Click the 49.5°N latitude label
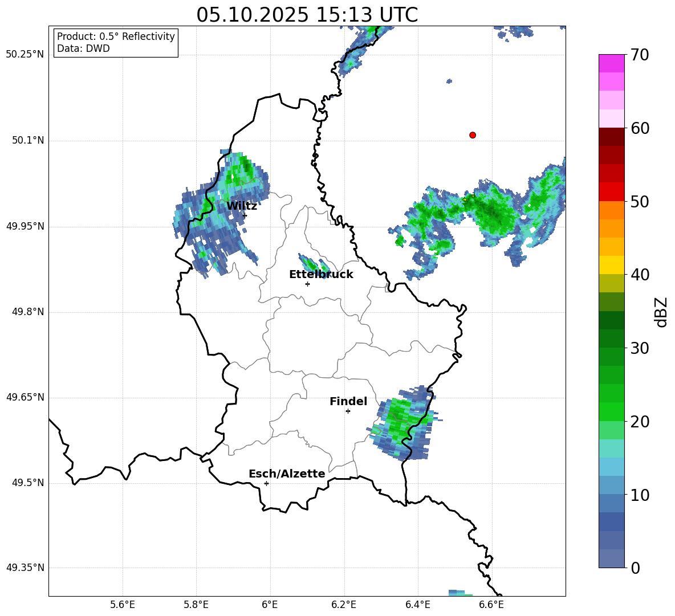Image resolution: width=675 pixels, height=616 pixels. tap(29, 483)
